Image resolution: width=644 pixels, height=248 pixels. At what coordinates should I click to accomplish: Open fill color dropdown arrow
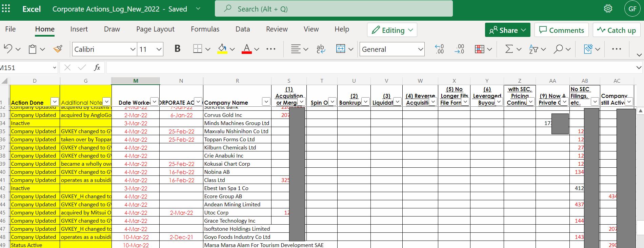[x=232, y=49]
